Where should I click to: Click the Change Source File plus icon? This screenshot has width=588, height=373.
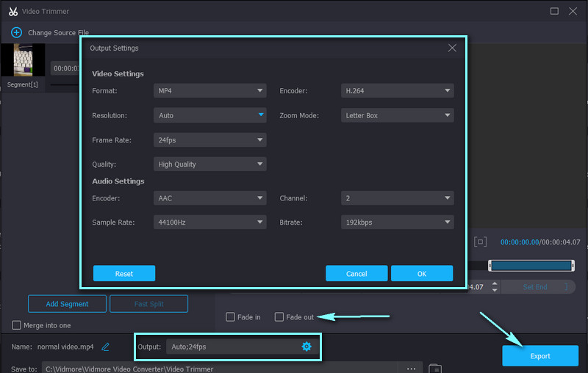(x=16, y=33)
